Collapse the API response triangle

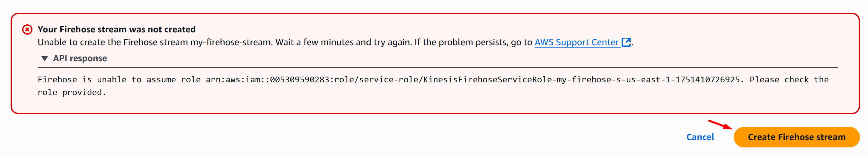click(44, 59)
